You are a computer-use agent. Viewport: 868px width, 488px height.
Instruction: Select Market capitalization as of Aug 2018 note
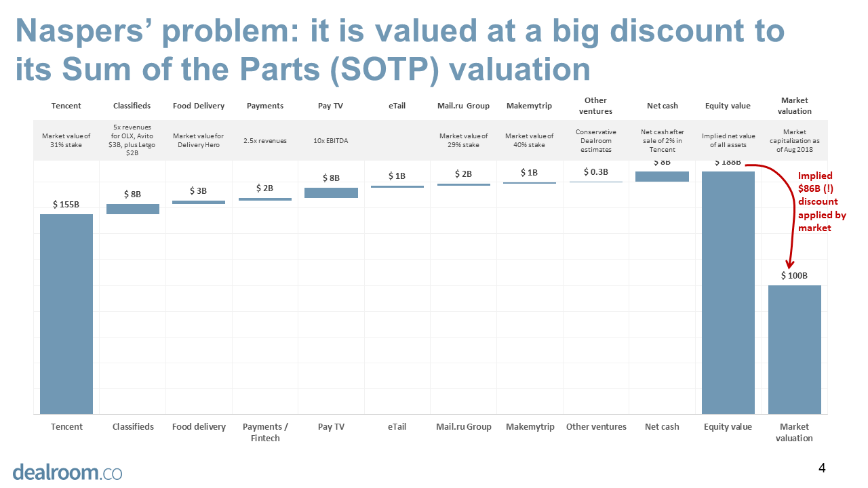click(794, 140)
